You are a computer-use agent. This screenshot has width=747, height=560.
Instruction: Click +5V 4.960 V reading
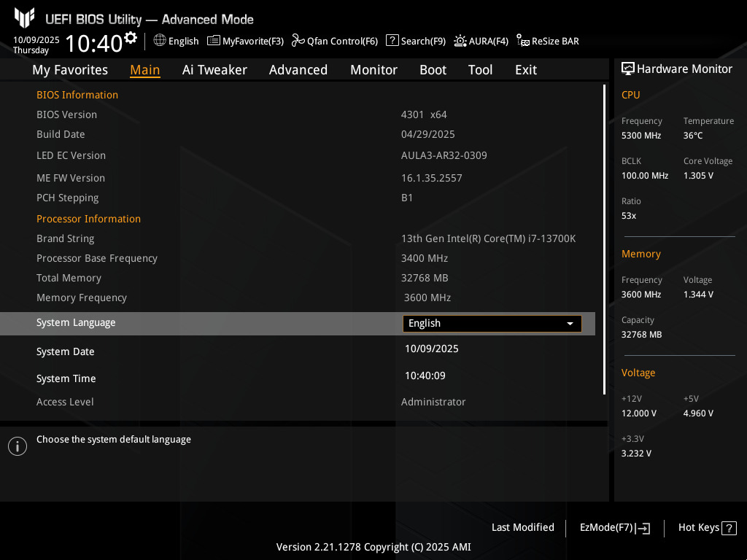pos(698,413)
